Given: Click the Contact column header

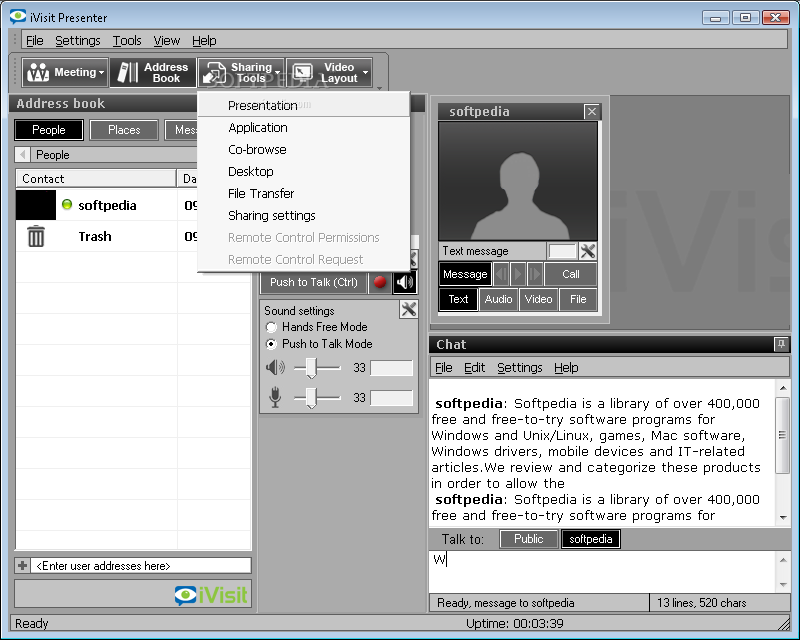Looking at the screenshot, I should (x=96, y=179).
